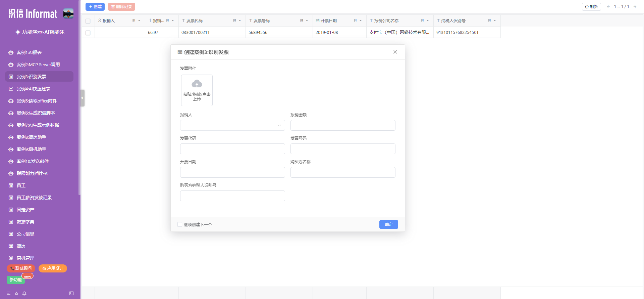Go to next page with right arrow

[x=635, y=7]
